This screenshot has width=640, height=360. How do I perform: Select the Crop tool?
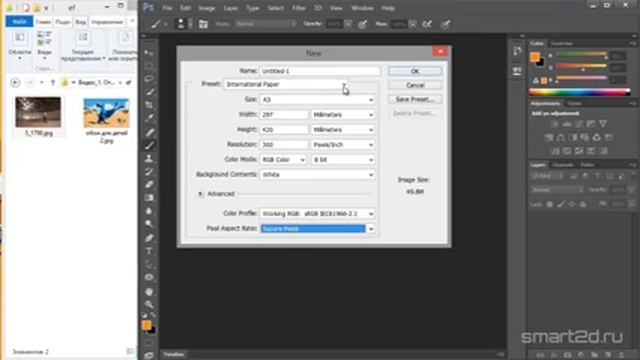[x=149, y=105]
